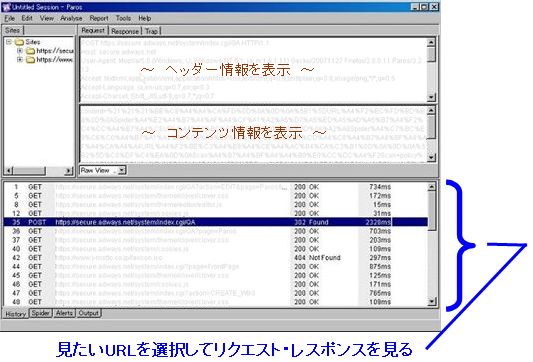The image size is (533, 362).
Task: Click scroll up arrow in content pane
Action: coord(431,110)
